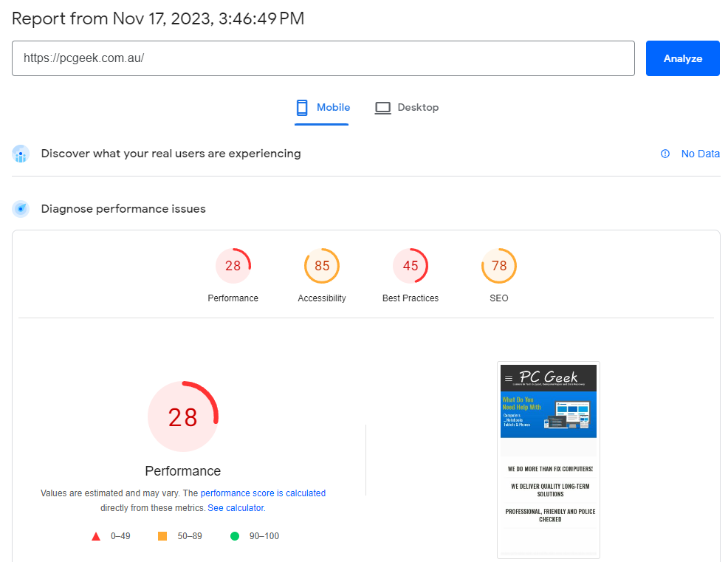Click the large Performance score circle
The image size is (728, 562).
click(x=183, y=417)
